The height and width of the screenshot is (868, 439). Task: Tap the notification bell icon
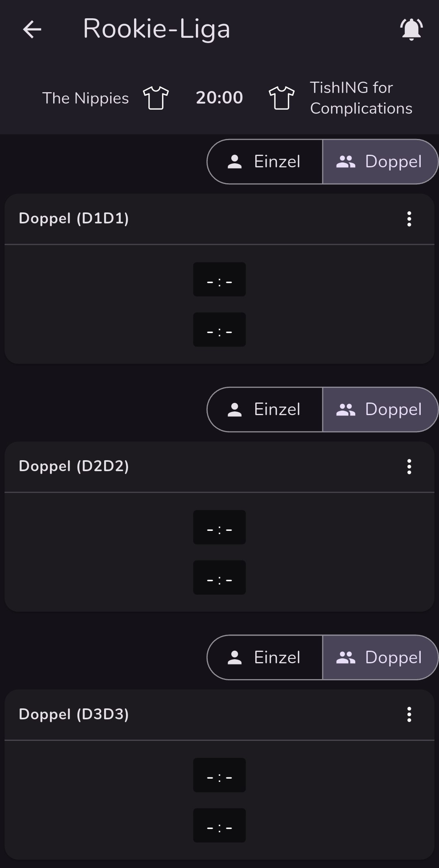411,29
